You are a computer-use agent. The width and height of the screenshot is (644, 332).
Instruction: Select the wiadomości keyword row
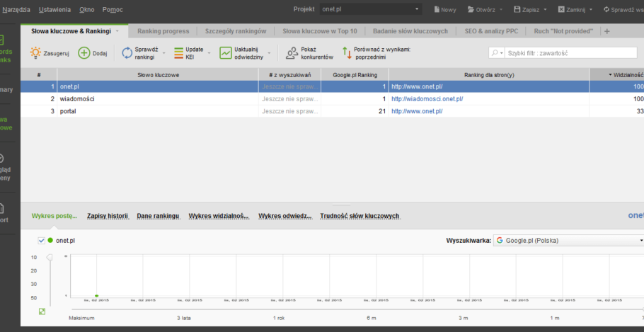click(333, 99)
